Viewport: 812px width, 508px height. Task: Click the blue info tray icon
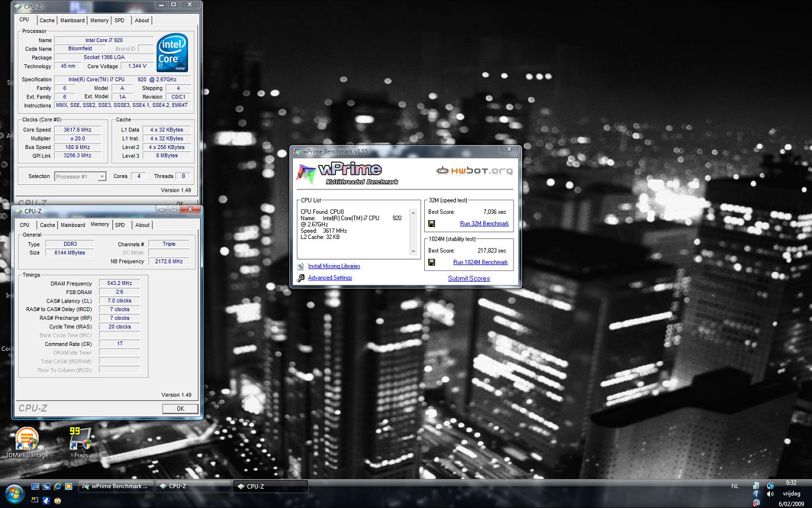756,494
